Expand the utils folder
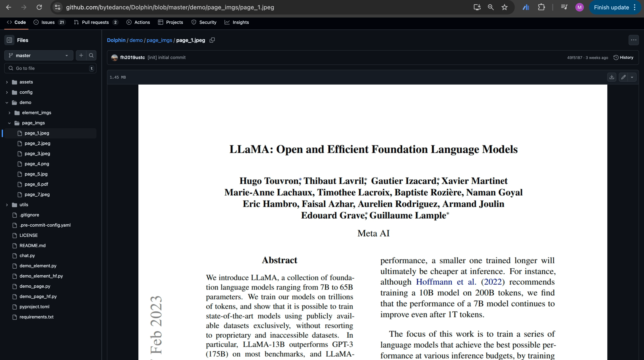 7,205
